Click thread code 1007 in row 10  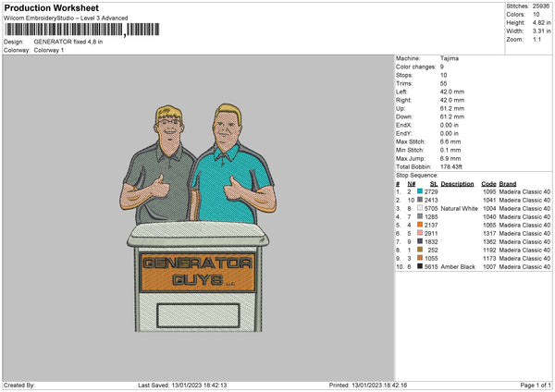tap(489, 267)
